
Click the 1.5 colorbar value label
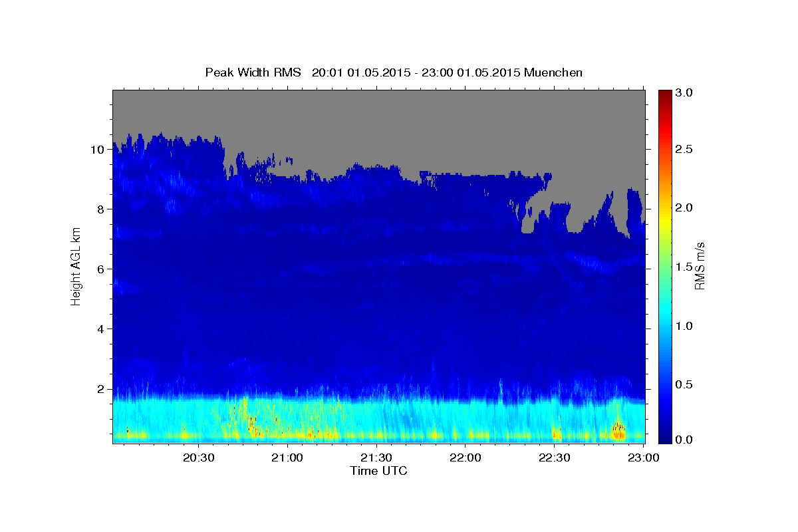tap(685, 267)
